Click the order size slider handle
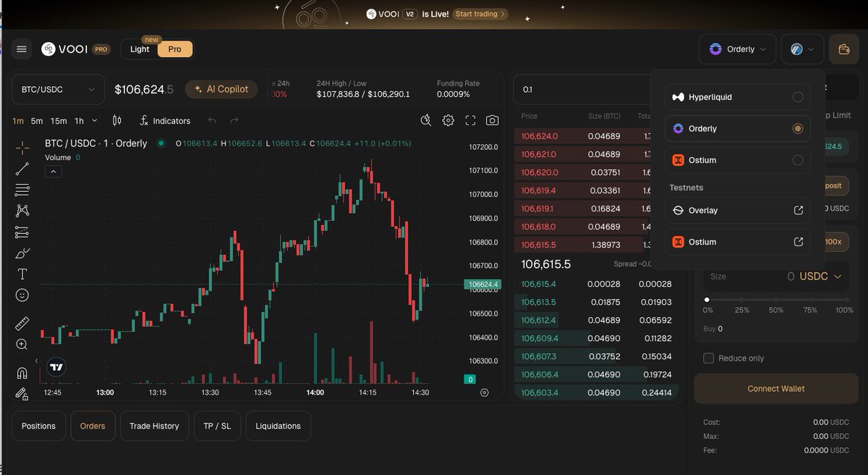The image size is (868, 475). click(x=707, y=300)
